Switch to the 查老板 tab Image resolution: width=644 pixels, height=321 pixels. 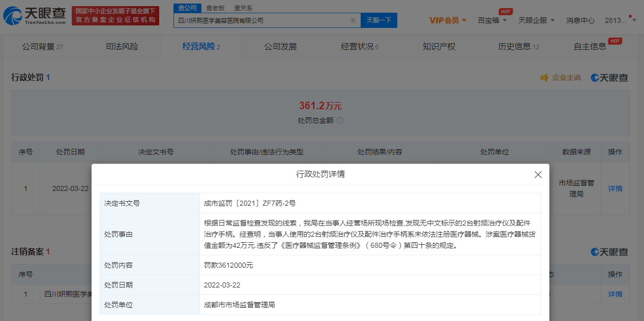pyautogui.click(x=214, y=8)
